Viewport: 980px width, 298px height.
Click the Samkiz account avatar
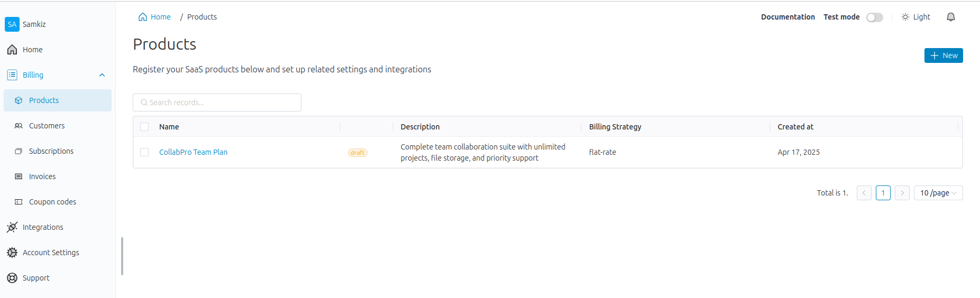[12, 24]
